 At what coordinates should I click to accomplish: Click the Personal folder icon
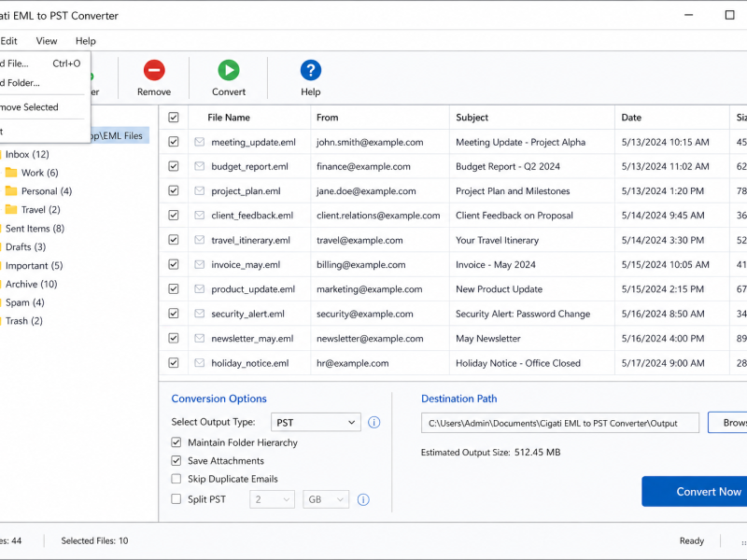pyautogui.click(x=11, y=191)
